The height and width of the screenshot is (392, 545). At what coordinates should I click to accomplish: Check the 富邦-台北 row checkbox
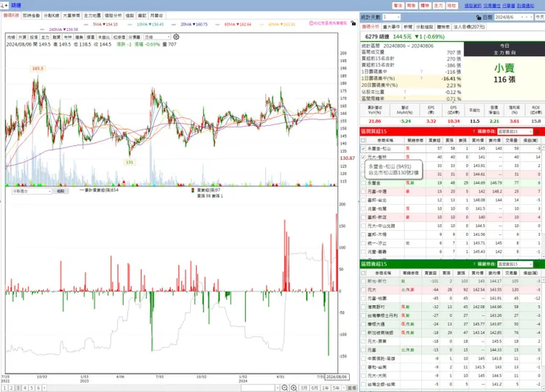[x=363, y=200]
